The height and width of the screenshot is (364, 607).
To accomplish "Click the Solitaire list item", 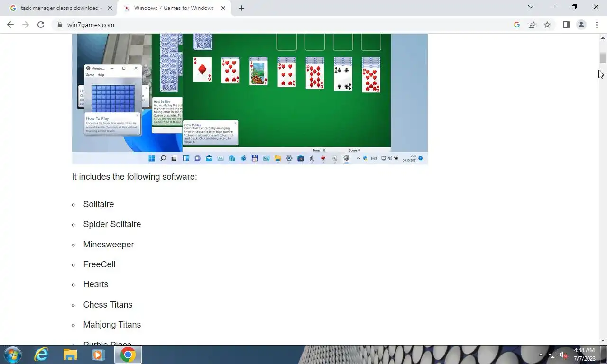I will 99,204.
